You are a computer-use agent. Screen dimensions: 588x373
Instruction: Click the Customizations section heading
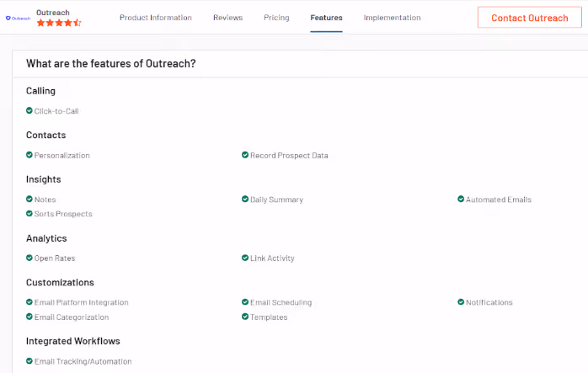click(x=60, y=282)
